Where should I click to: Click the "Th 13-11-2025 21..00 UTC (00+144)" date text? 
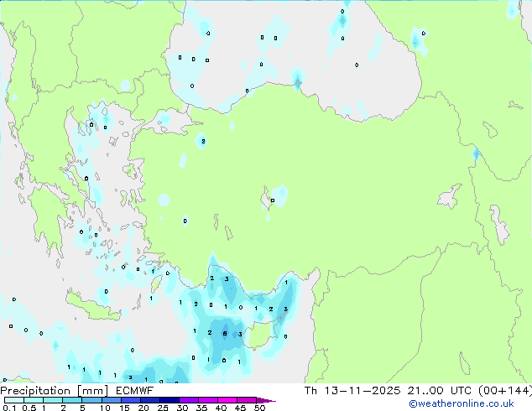[418, 391]
